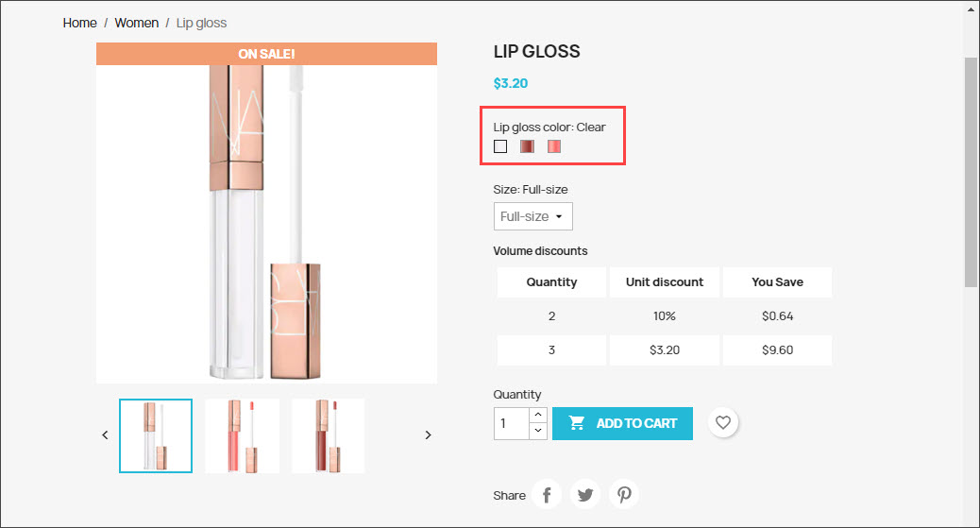
Task: Increase quantity with up arrow
Action: (538, 416)
